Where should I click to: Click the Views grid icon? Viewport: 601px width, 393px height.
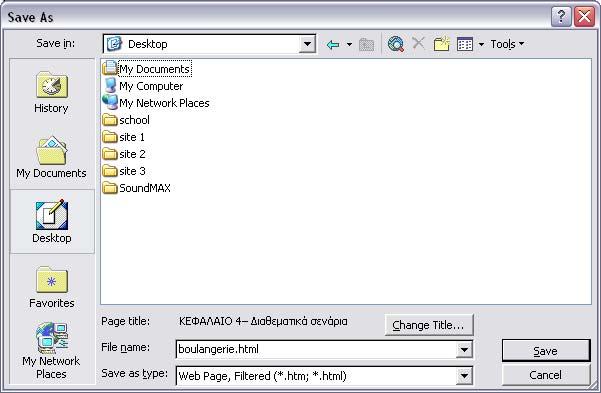[x=465, y=44]
